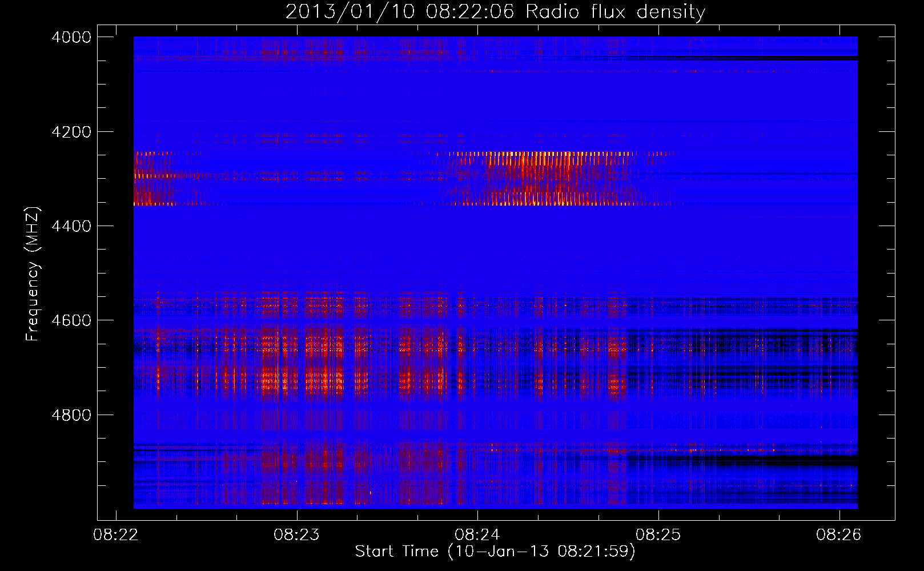Click the 4000 frequency tick label
Screen dimensions: 924x571
(71, 37)
